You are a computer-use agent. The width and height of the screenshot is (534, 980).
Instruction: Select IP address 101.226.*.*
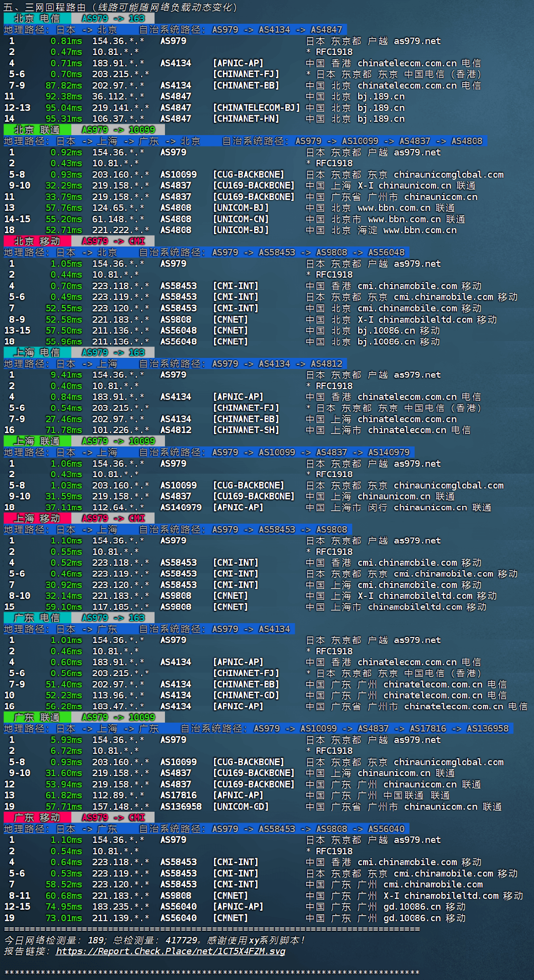coord(121,430)
